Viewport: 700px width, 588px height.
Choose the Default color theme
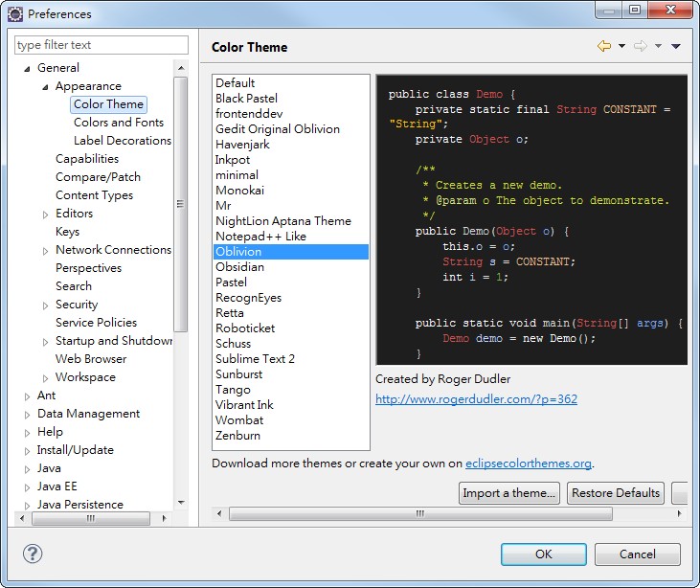click(291, 83)
